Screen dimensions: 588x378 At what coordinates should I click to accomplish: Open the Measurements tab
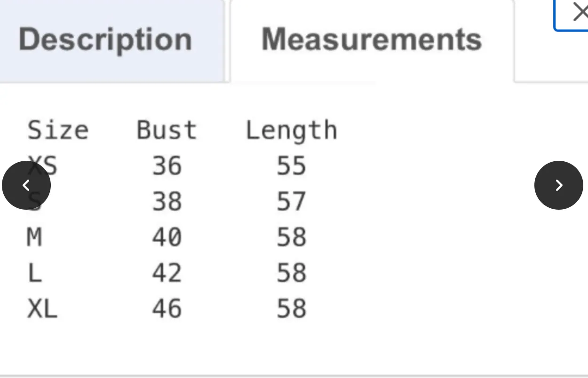point(372,39)
